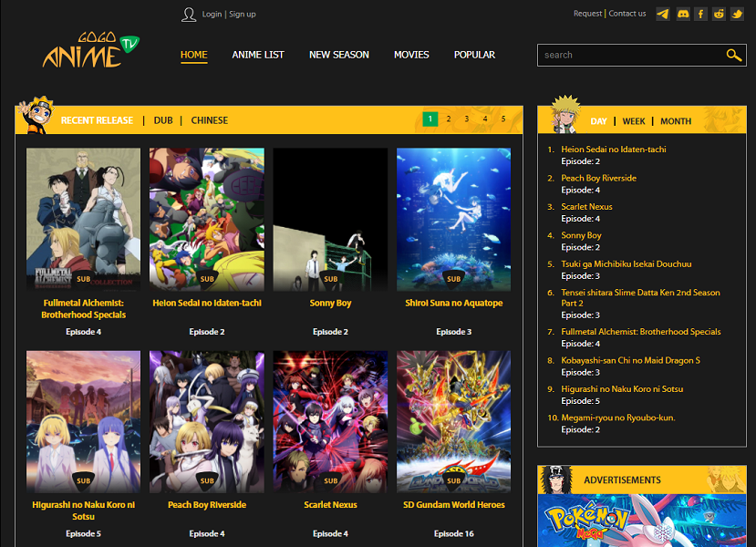Screen dimensions: 756x547
Task: Click the search magnifier icon
Action: (733, 55)
